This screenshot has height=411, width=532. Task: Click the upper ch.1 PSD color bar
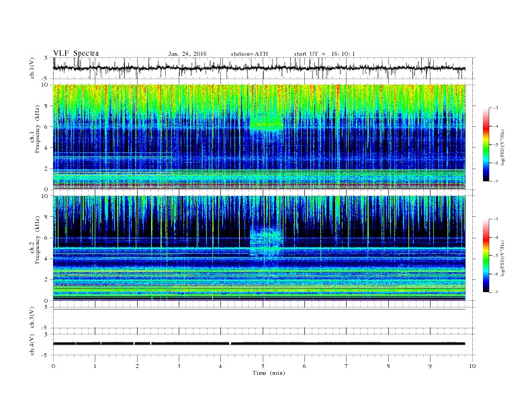(486, 145)
